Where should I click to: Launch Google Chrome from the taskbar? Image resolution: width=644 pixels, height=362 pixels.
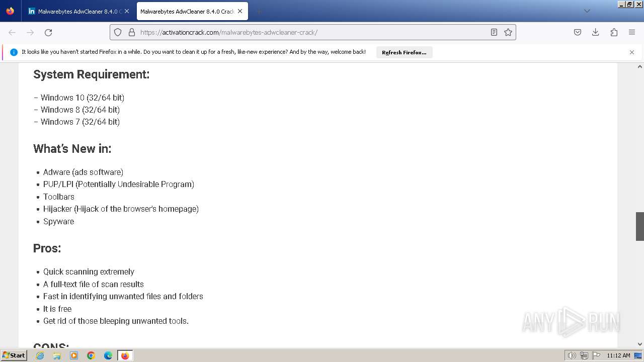click(x=91, y=355)
